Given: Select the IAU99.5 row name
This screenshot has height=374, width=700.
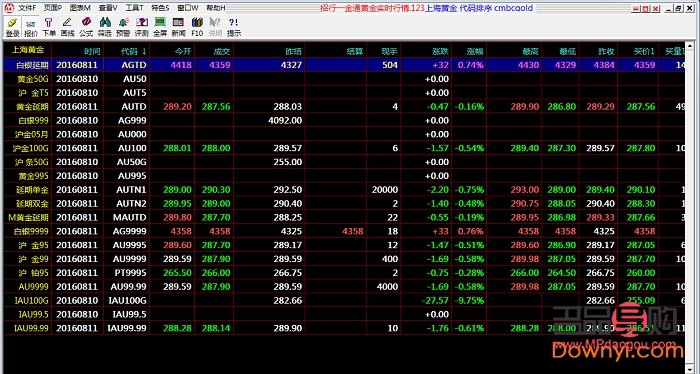Looking at the screenshot, I should 33,314.
